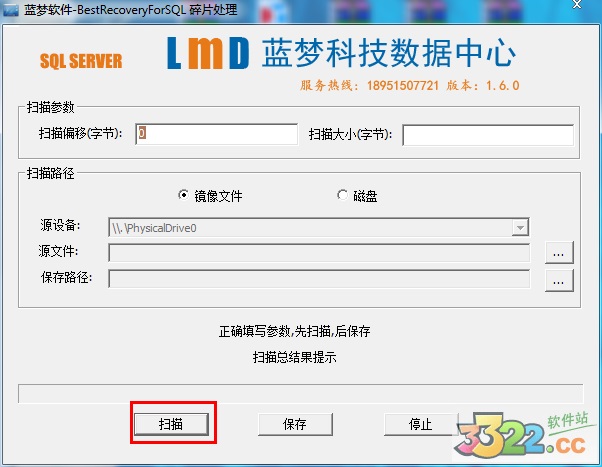Click the LMD logo
Viewport: 602px width, 467px height.
click(x=208, y=53)
